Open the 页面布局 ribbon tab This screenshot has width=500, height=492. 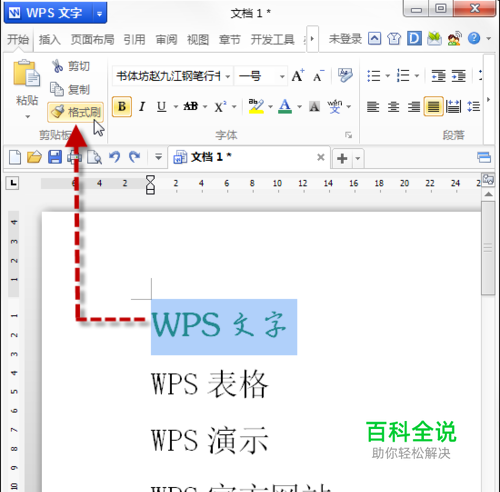pyautogui.click(x=92, y=39)
